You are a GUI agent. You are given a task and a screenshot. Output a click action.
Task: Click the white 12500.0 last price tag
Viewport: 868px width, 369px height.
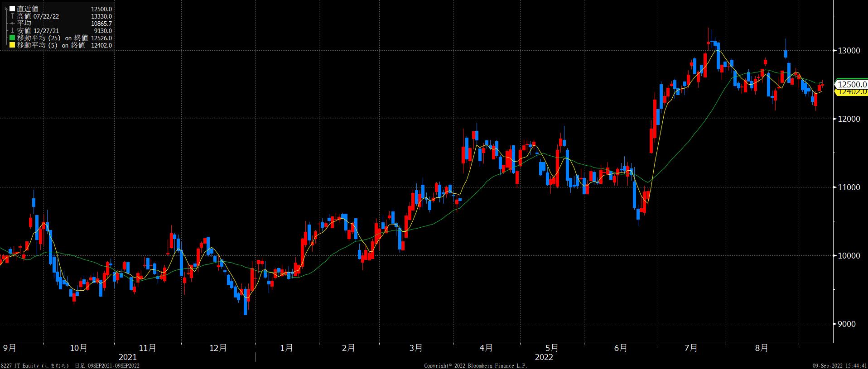pos(852,85)
